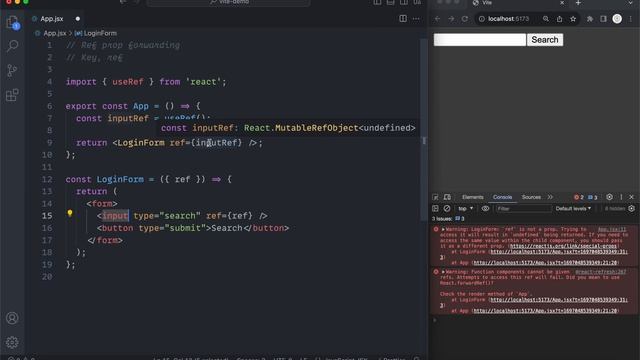Image resolution: width=640 pixels, height=360 pixels.
Task: Open the JavaScript context 'top' dropdown
Action: [465, 209]
